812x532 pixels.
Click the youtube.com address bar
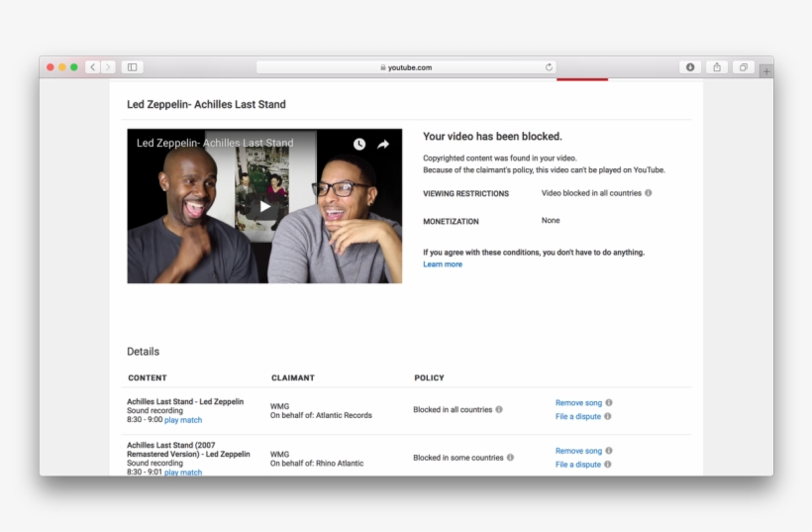(406, 67)
